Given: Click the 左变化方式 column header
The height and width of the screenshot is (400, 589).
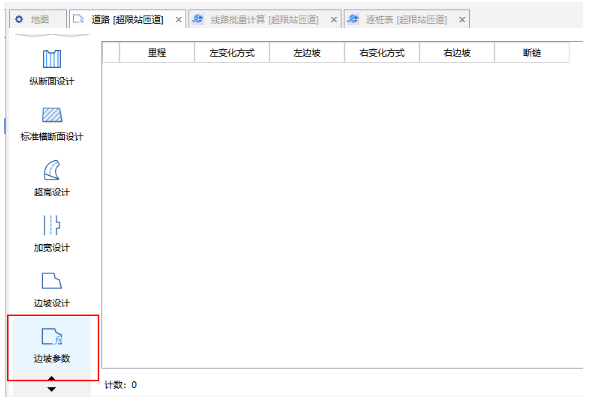Looking at the screenshot, I should [x=232, y=53].
